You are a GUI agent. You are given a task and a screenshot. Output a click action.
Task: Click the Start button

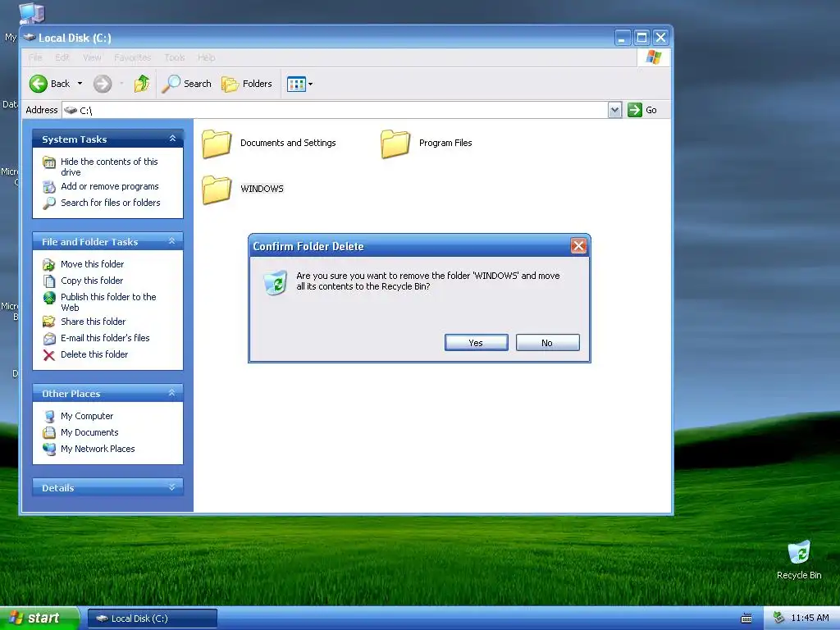point(39,619)
